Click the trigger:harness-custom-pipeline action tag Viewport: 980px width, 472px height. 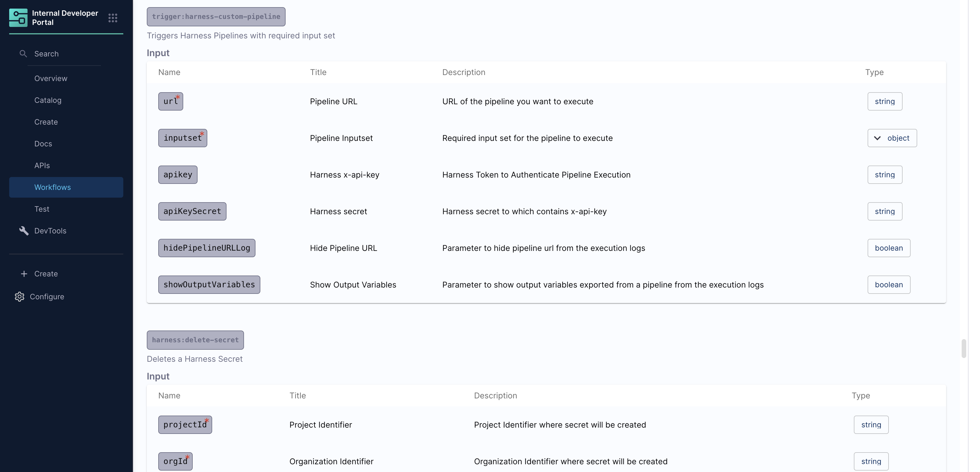coord(216,17)
